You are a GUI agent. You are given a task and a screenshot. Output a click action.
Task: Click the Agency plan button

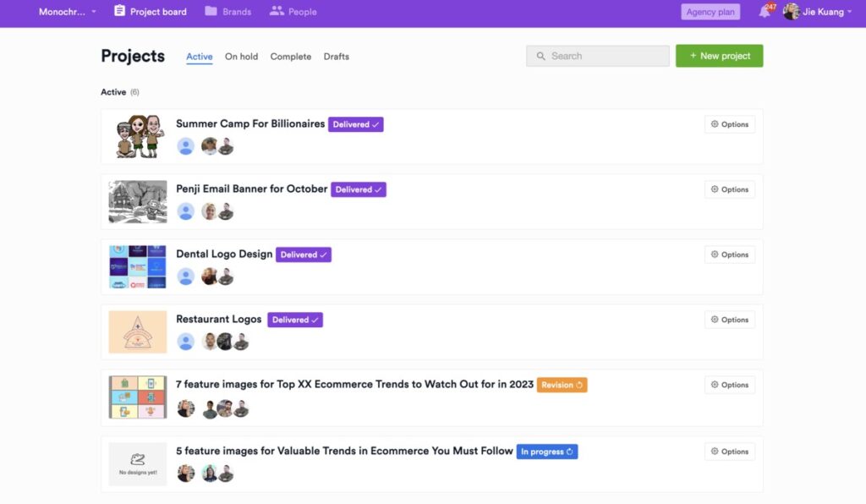coord(710,12)
